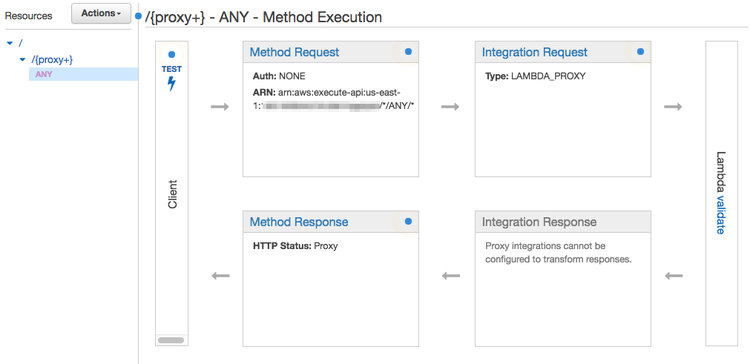Click the TEST link in Client panel
Viewport: 750px width, 364px height.
(171, 69)
